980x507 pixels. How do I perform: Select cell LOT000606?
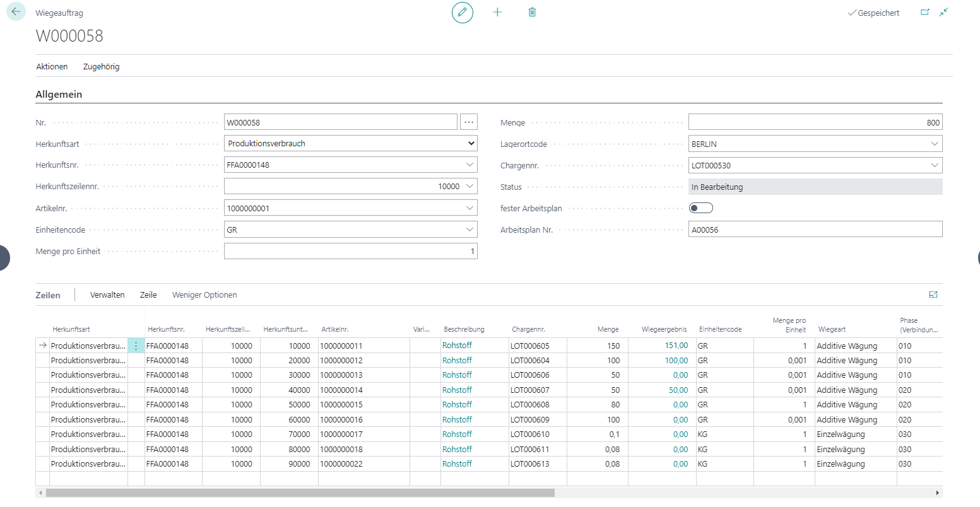point(538,375)
